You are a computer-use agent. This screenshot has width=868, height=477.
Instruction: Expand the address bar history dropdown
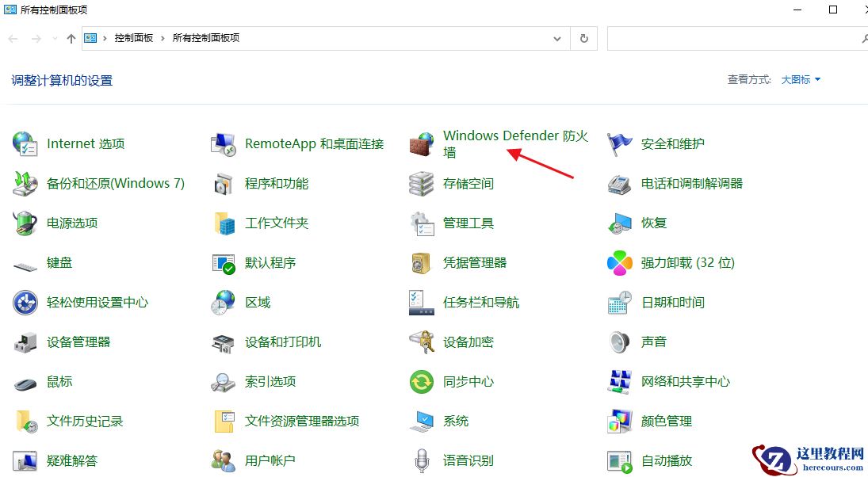coord(556,37)
